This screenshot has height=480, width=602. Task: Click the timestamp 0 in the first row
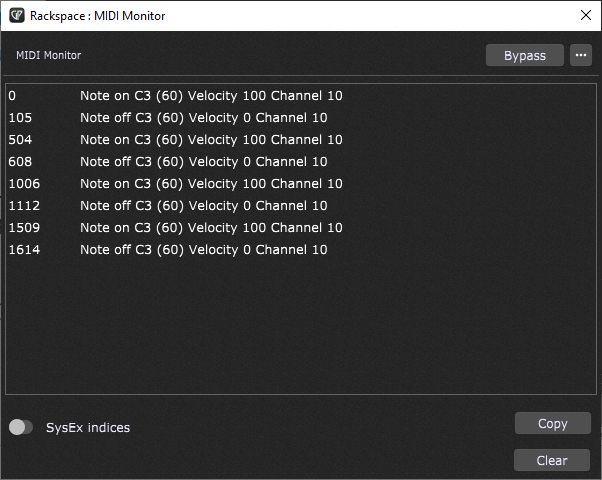pos(12,96)
